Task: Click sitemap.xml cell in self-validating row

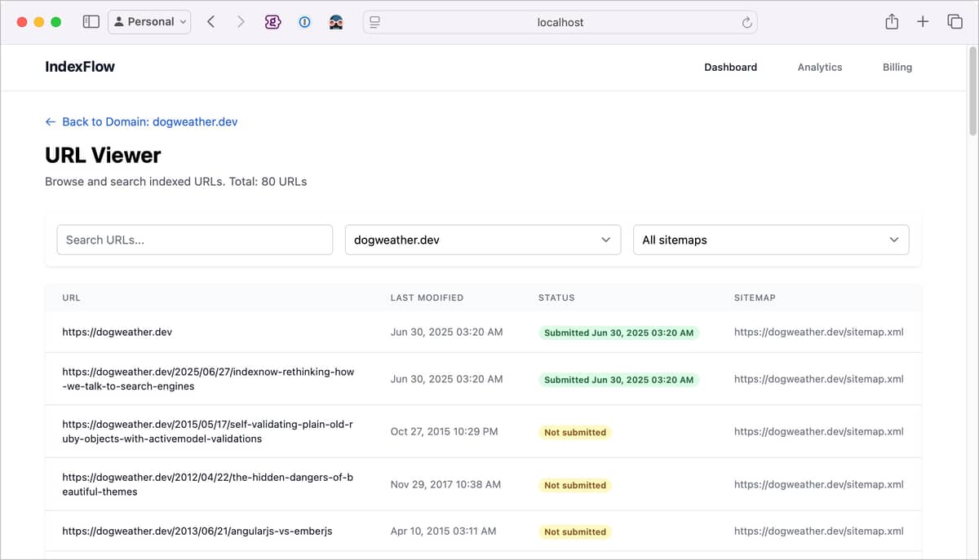Action: pos(819,431)
